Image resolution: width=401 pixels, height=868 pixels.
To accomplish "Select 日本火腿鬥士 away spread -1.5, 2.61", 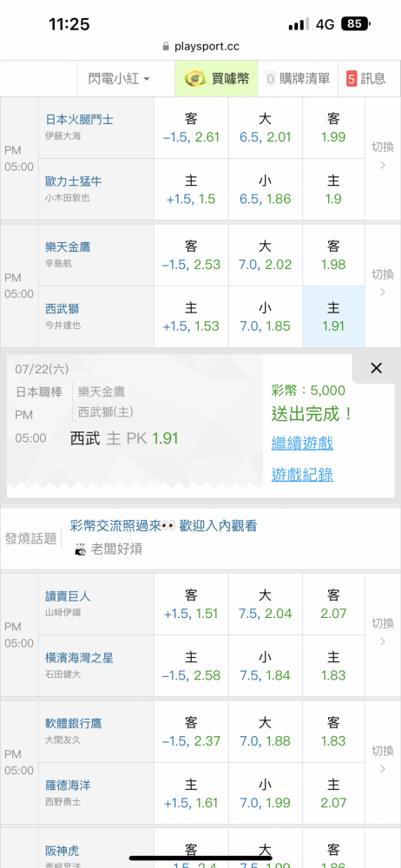I will click(x=191, y=128).
